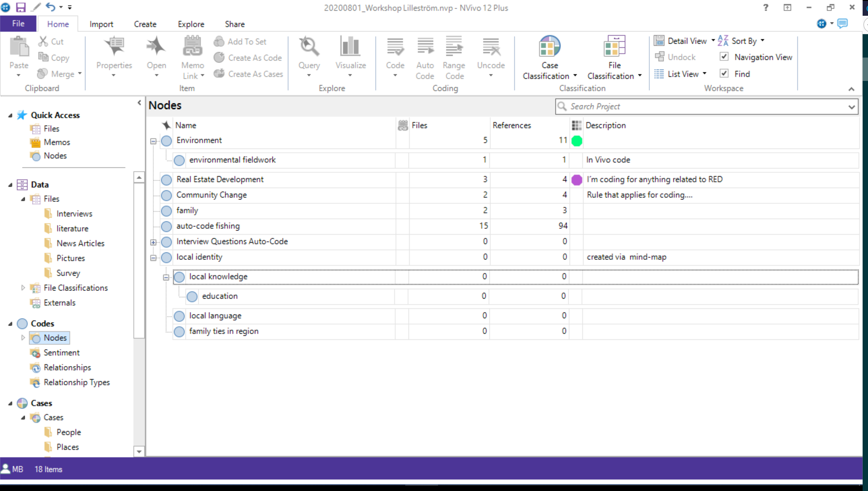Expand the Interview Questions Auto-Code node

[x=153, y=241]
